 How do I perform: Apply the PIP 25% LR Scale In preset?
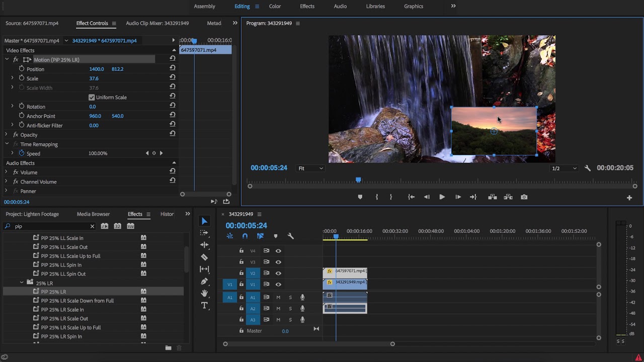pyautogui.click(x=62, y=310)
